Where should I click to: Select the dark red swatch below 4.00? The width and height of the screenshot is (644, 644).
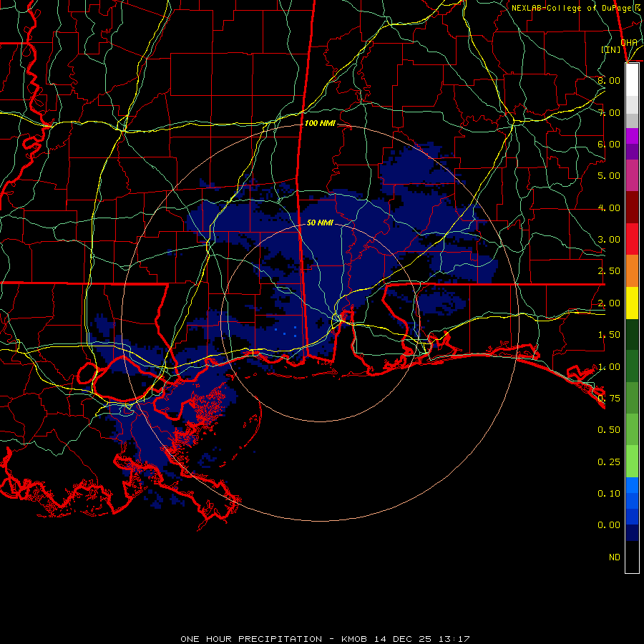click(632, 208)
